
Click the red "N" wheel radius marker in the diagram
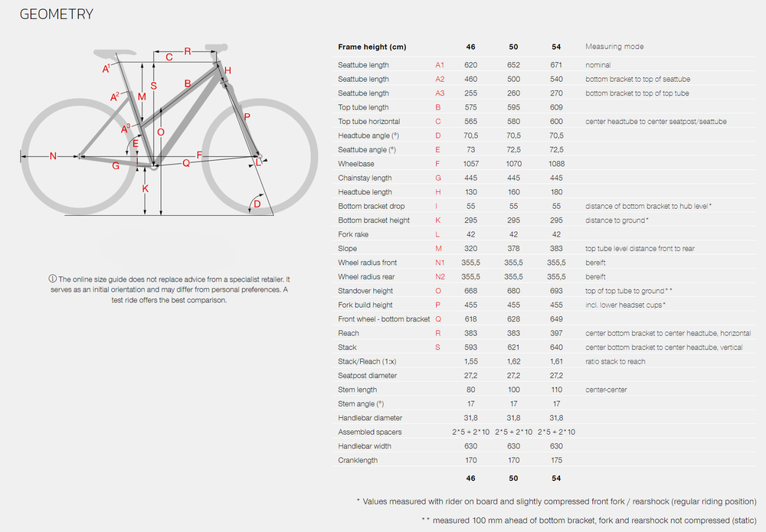click(x=53, y=157)
